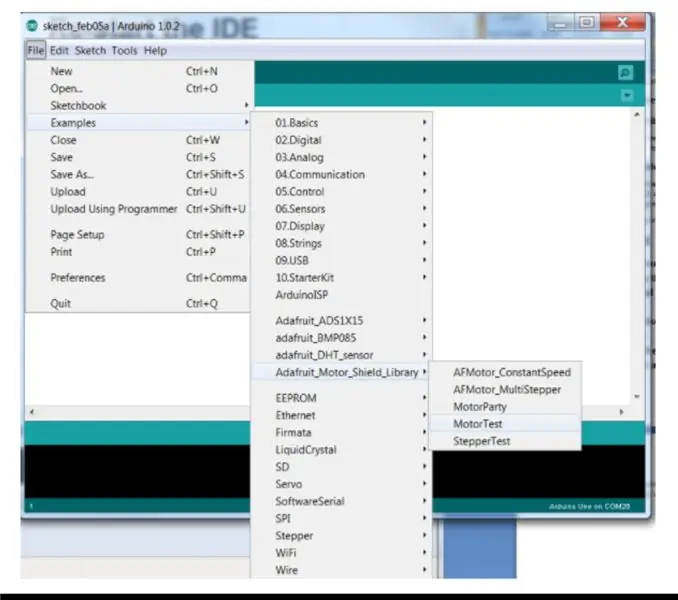Expand Wire examples

coord(342,570)
